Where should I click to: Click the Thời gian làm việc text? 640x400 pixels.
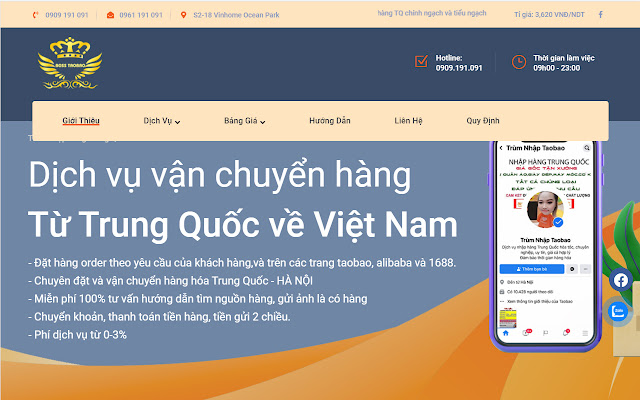tap(564, 58)
